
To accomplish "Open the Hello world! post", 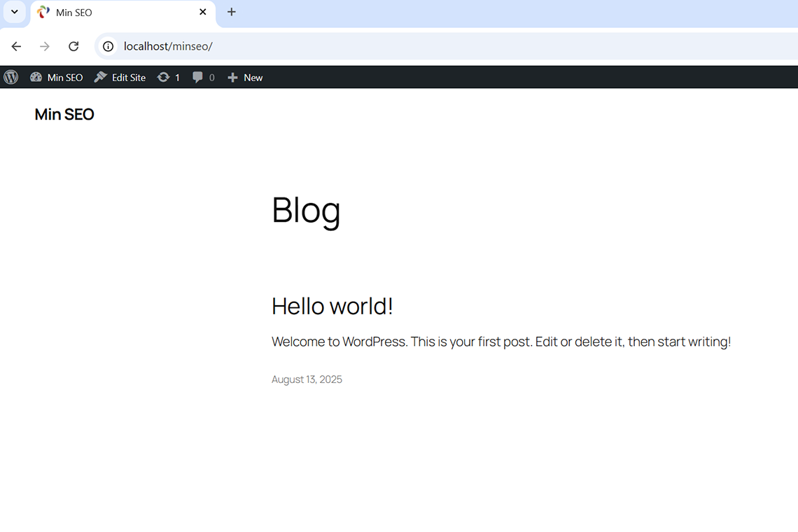I will (x=332, y=306).
